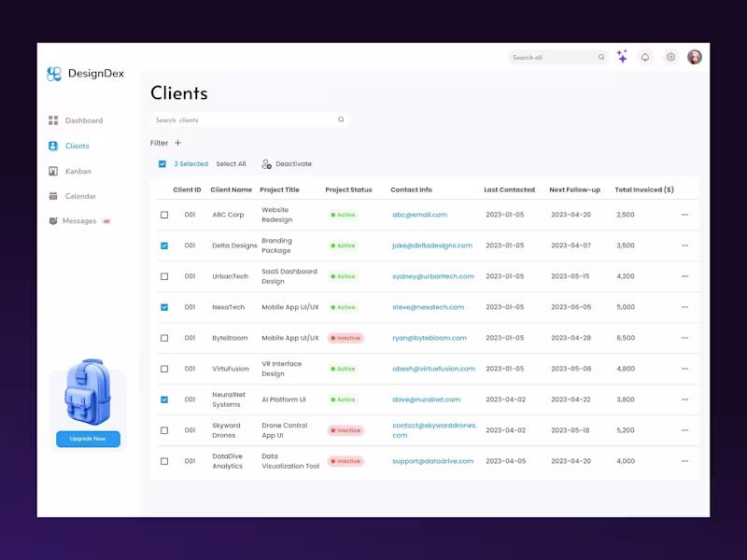Open notifications via the bell icon

click(646, 57)
